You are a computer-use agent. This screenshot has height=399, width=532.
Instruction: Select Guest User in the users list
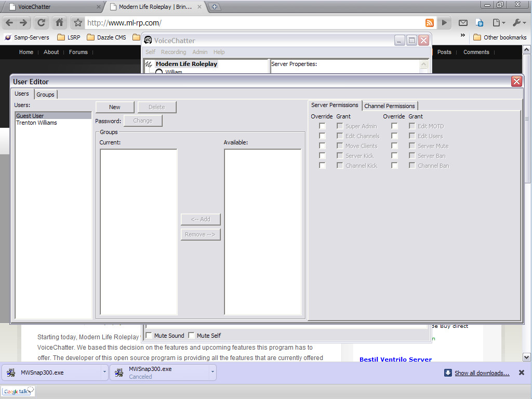click(54, 116)
